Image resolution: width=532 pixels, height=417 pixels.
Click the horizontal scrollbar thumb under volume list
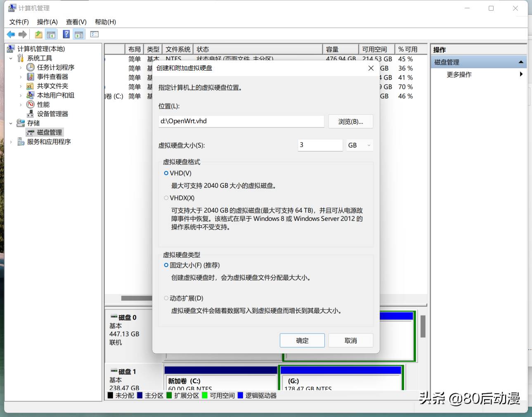(x=137, y=298)
